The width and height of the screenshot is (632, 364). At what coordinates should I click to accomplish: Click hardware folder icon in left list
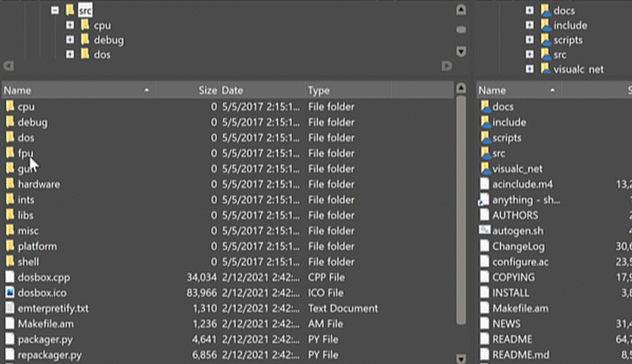10,184
